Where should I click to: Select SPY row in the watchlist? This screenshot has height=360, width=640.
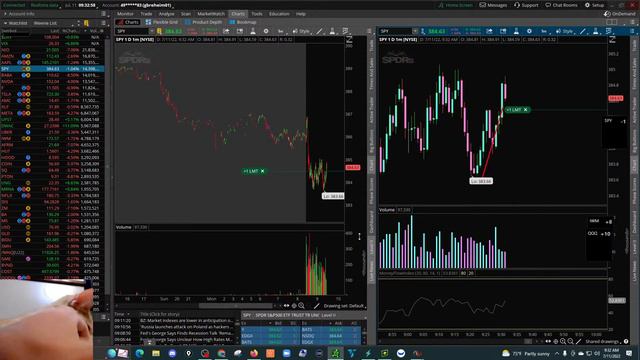(52, 69)
